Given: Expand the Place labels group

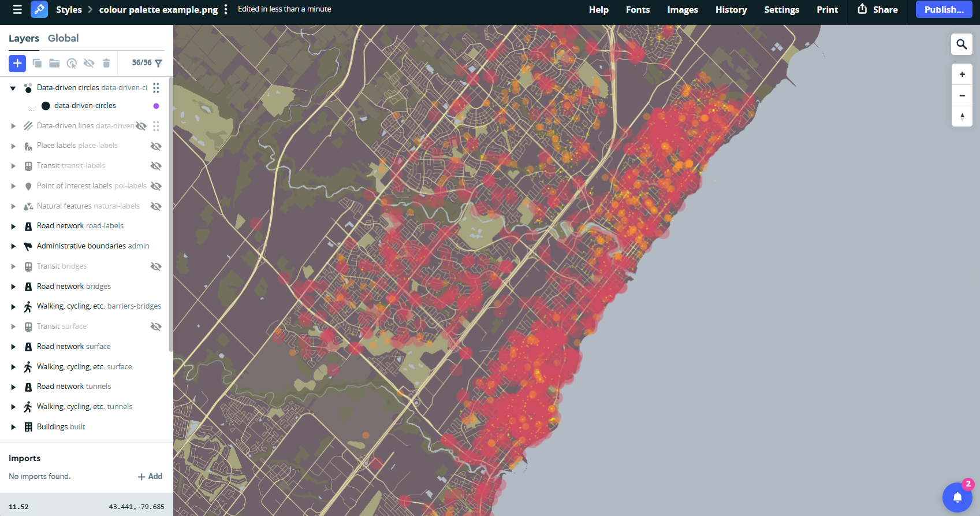Looking at the screenshot, I should tap(13, 146).
